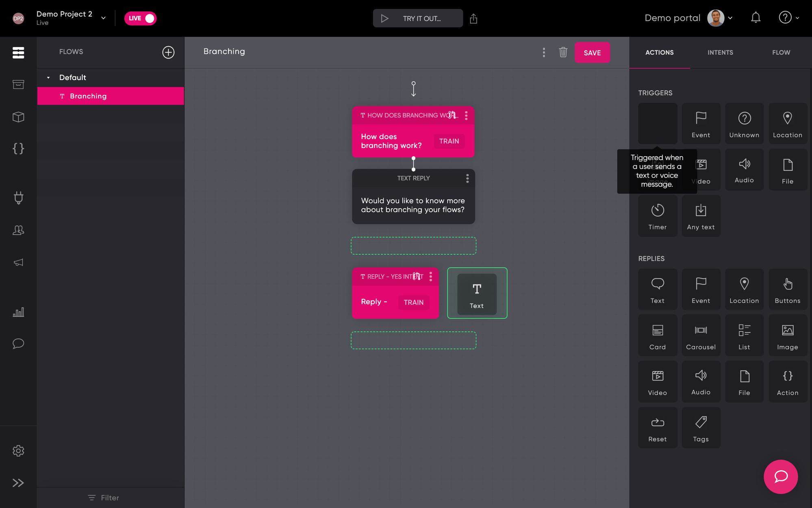812x508 pixels.
Task: Add a new flow with plus icon
Action: click(168, 52)
